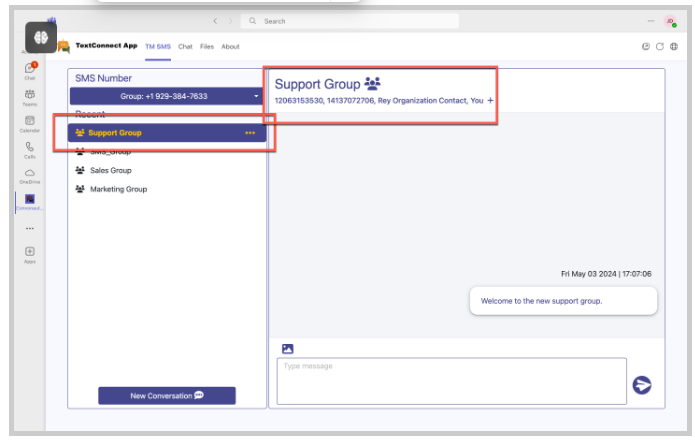The height and width of the screenshot is (444, 695).
Task: Open Teams in the left sidebar
Action: tap(30, 96)
